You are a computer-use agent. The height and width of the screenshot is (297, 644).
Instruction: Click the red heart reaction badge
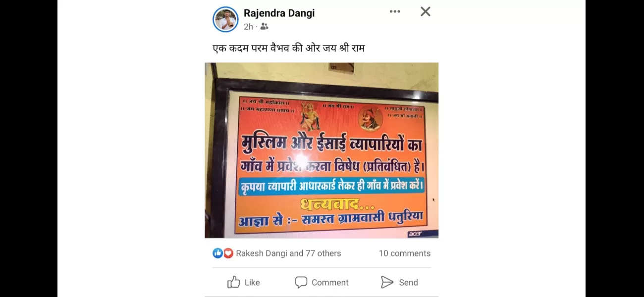tap(228, 253)
